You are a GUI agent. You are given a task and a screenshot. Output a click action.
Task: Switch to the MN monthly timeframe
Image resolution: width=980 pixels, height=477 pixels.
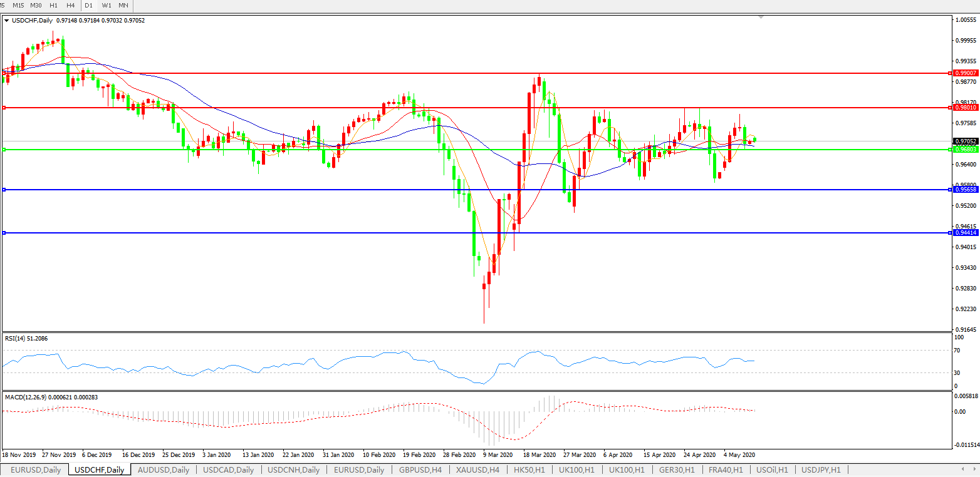pos(123,5)
